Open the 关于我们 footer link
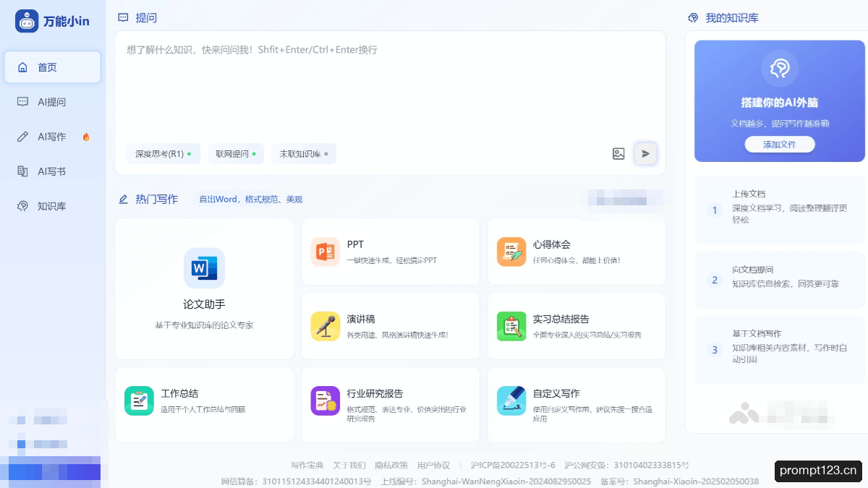The image size is (868, 488). click(349, 465)
